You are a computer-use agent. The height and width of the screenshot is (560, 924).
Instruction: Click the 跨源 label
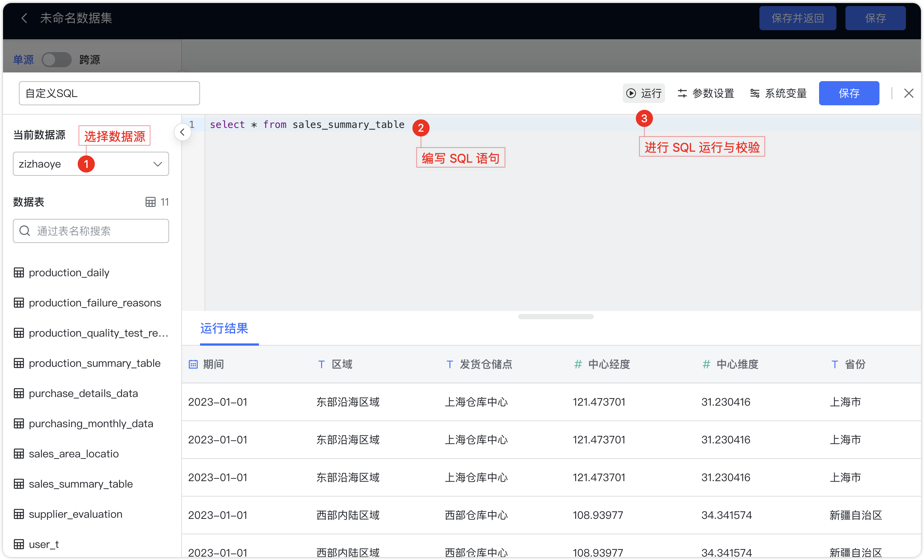[x=90, y=60]
